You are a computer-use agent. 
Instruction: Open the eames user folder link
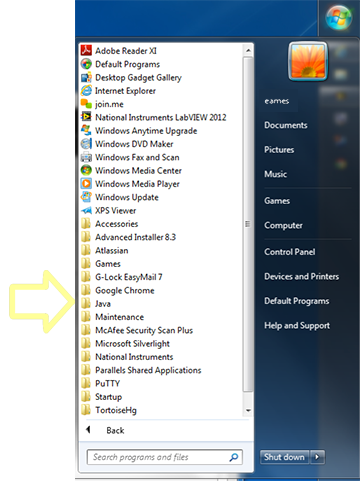[277, 101]
